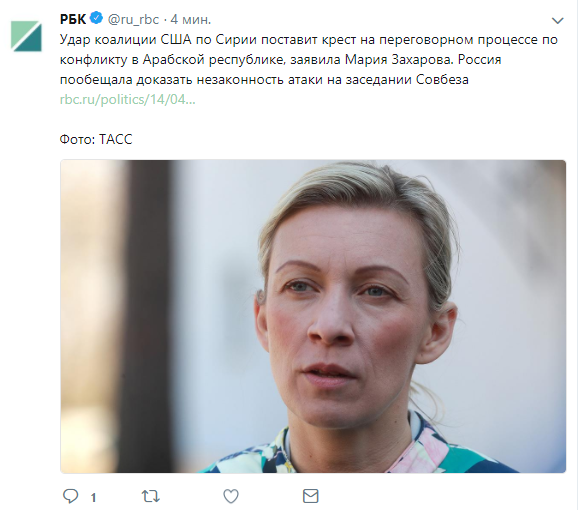578x510 pixels.
Task: Expand the tweet options chevron menu
Action: [557, 21]
